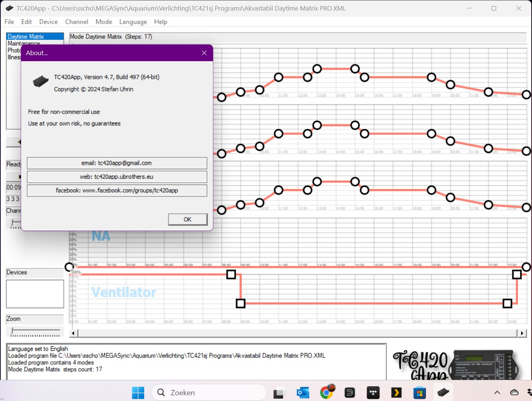Click the email tc420app@gmail.com button

pos(117,163)
